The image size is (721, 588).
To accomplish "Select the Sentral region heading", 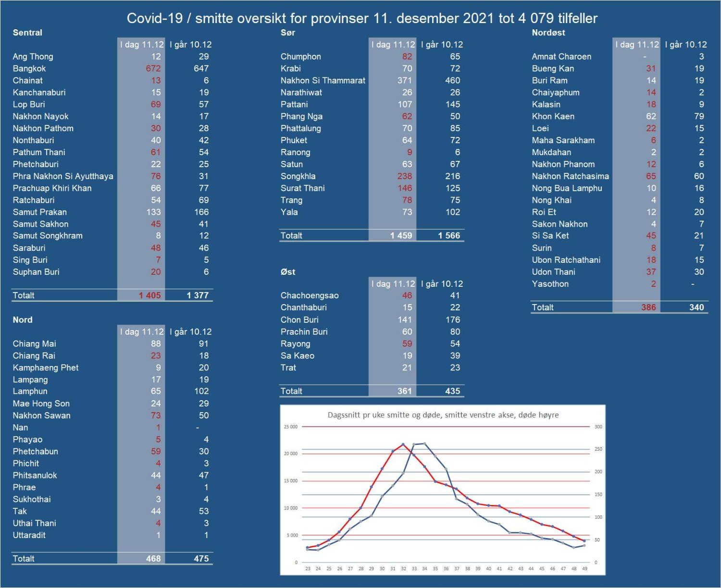I will coord(27,33).
